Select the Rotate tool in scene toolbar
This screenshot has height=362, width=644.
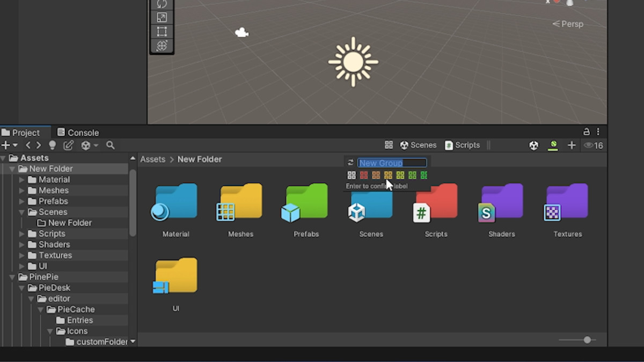click(x=162, y=4)
